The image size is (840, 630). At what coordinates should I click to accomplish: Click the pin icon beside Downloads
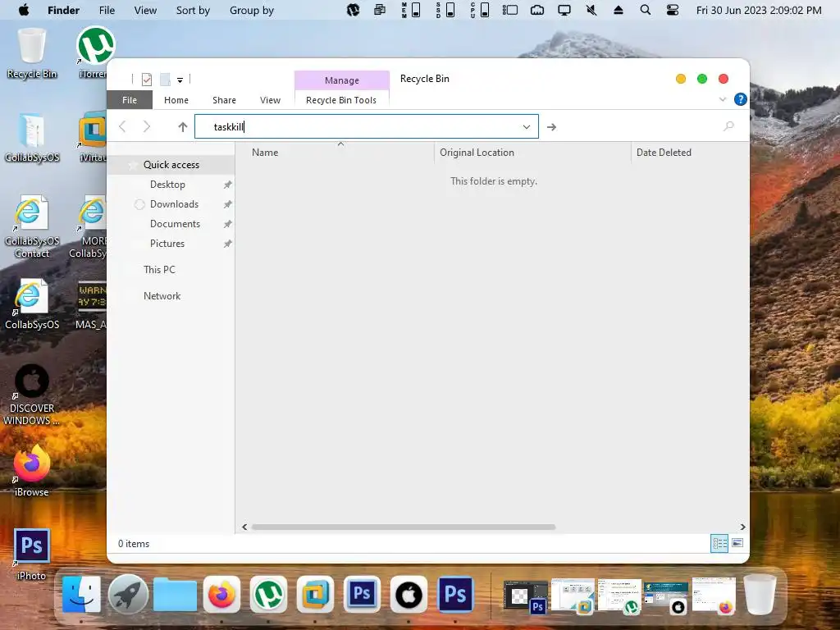click(228, 204)
